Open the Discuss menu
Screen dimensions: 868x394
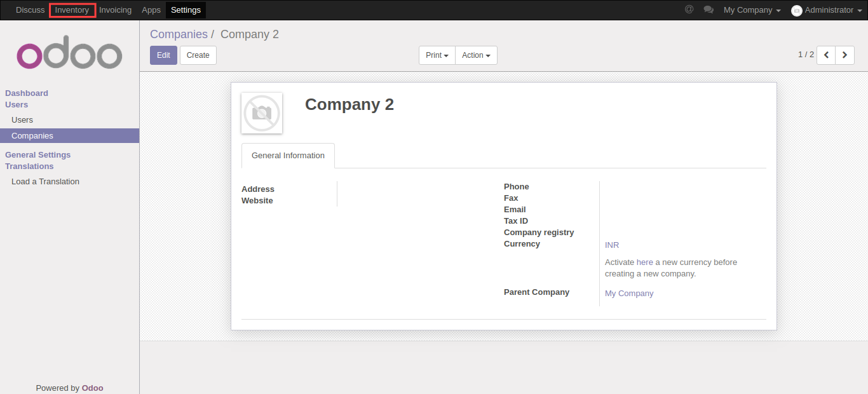coord(30,10)
